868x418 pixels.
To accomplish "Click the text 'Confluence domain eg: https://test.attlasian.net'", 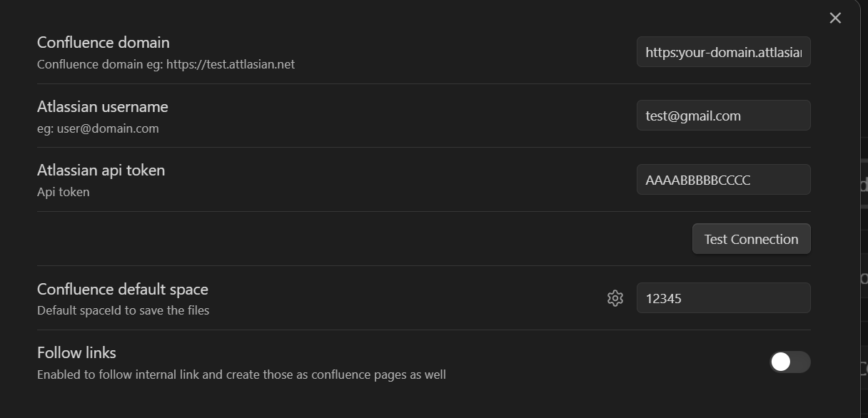I will pyautogui.click(x=166, y=64).
